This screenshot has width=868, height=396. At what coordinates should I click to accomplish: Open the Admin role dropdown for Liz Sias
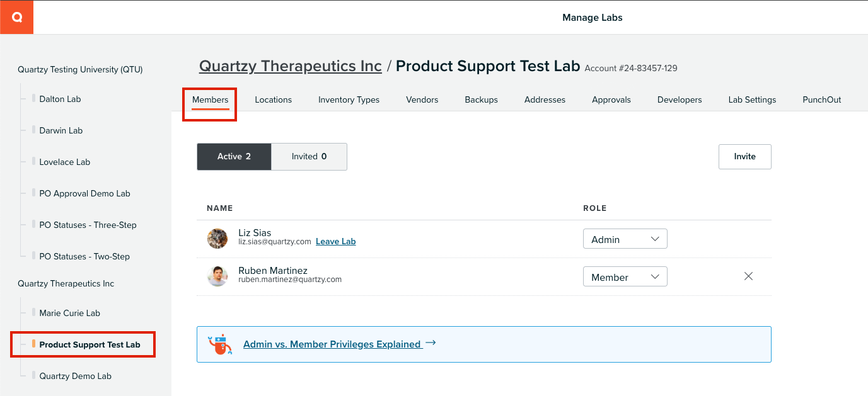625,239
